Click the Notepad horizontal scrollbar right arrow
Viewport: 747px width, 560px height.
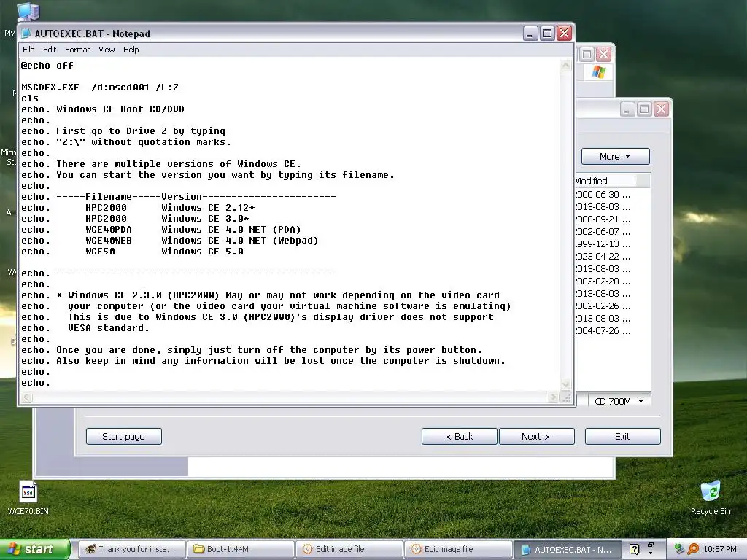click(554, 397)
